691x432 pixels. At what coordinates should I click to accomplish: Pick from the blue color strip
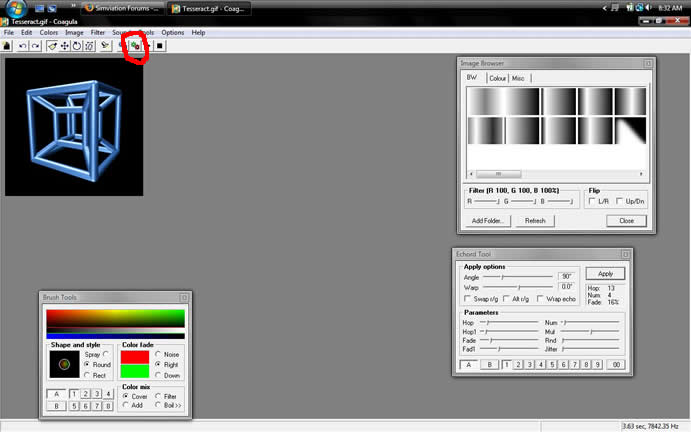(115, 336)
